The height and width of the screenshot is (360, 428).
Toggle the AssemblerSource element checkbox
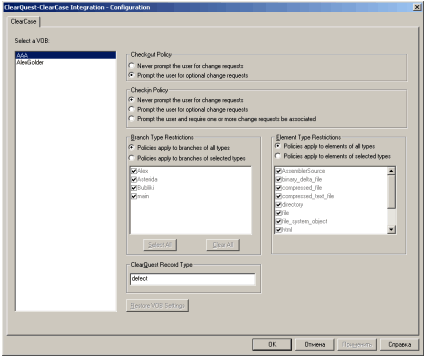(279, 171)
